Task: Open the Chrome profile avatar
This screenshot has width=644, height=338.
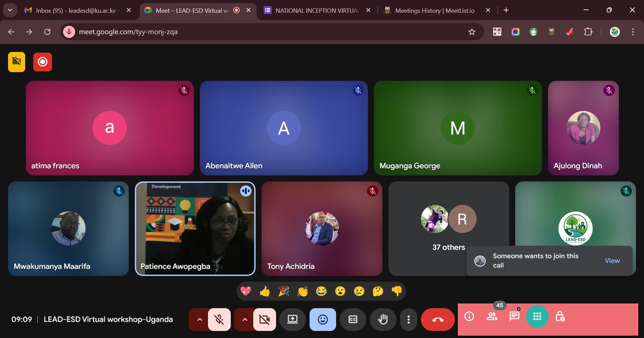Action: pyautogui.click(x=615, y=32)
